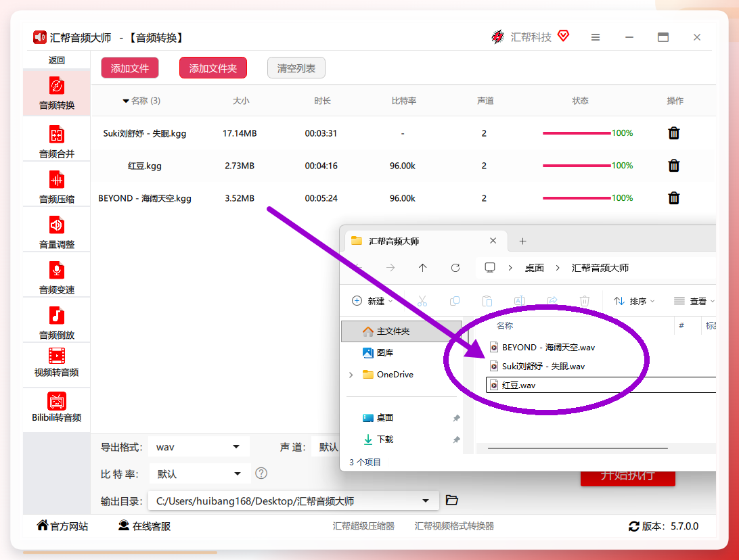This screenshot has height=560, width=739.
Task: Open the 汇帮超级压缩器 link
Action: (x=363, y=526)
